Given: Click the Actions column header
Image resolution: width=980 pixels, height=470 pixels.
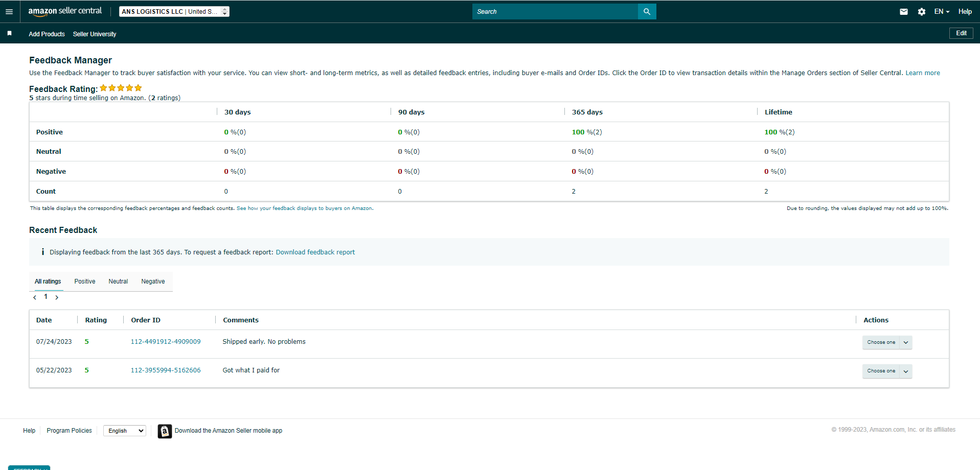Looking at the screenshot, I should [x=876, y=320].
